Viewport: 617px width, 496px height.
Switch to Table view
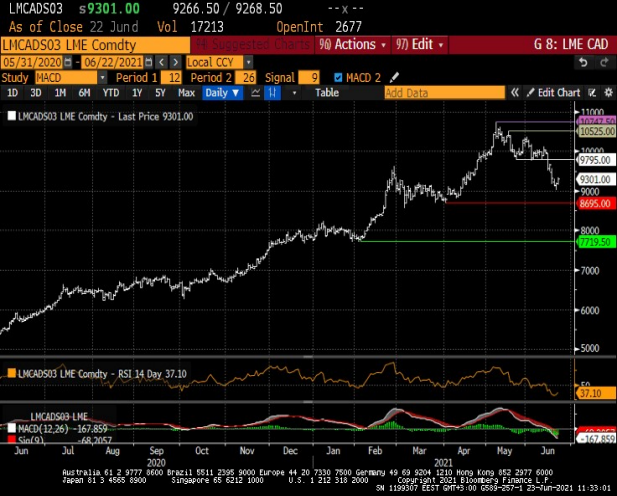coord(327,93)
